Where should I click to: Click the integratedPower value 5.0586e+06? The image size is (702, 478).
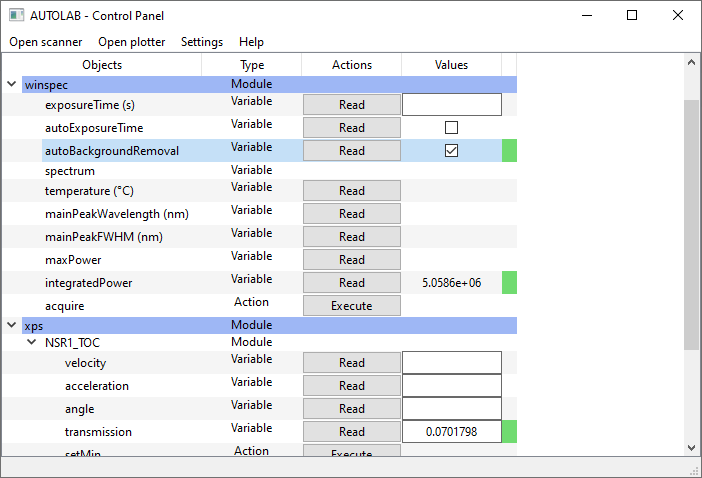pyautogui.click(x=452, y=283)
